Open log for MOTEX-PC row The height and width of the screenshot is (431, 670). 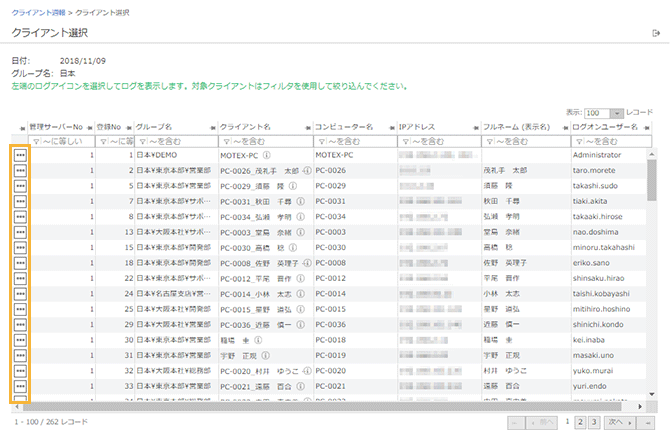[x=20, y=156]
